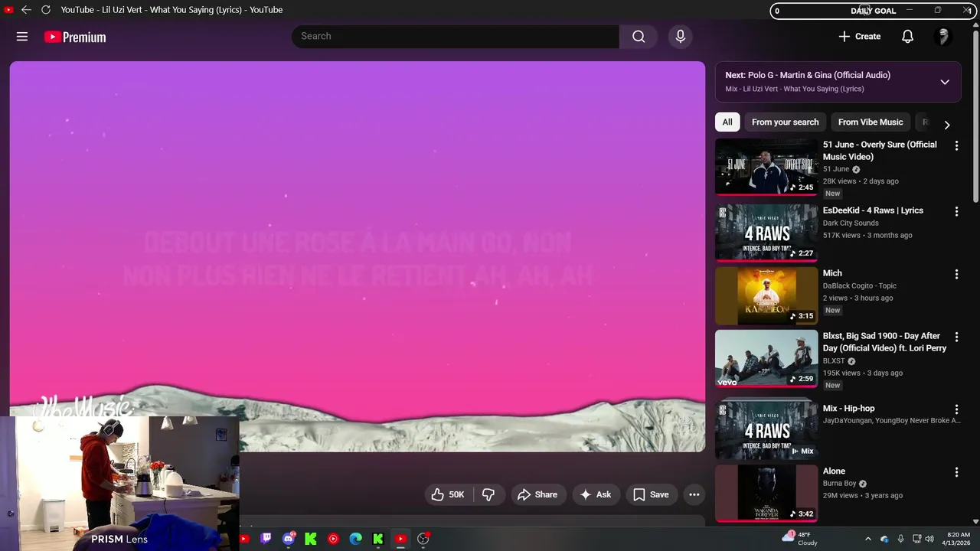This screenshot has width=980, height=551.
Task: Open the Mix - Hip-hop thumbnail
Action: (x=766, y=431)
